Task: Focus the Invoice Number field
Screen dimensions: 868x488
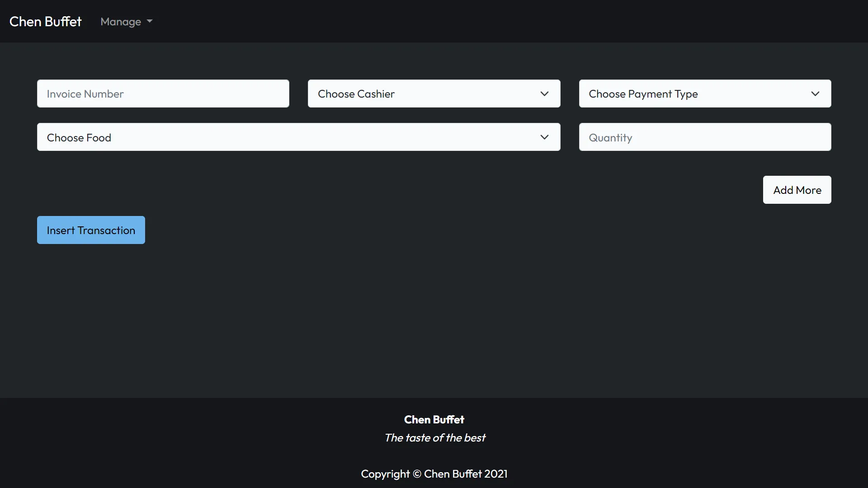Action: [163, 94]
